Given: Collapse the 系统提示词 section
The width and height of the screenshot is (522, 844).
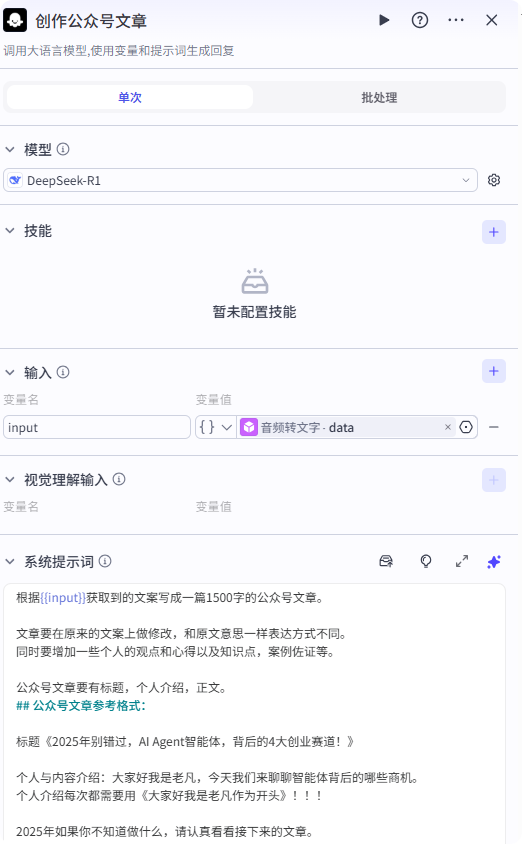Looking at the screenshot, I should [10, 562].
